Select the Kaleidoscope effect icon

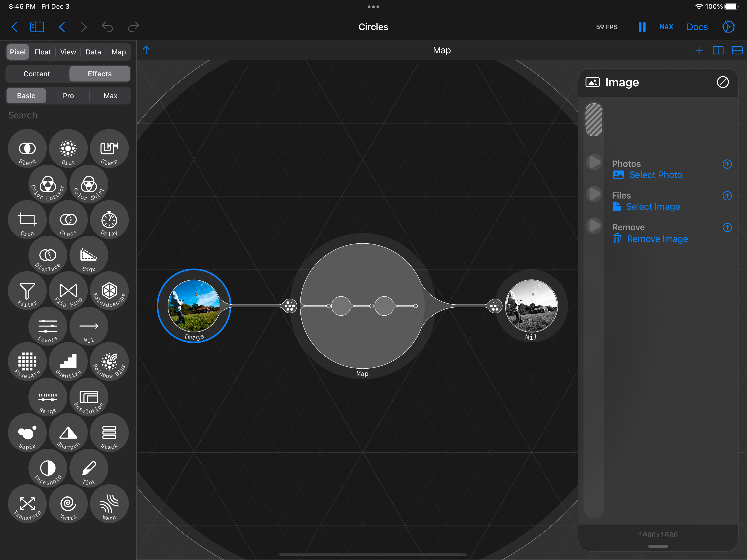(109, 291)
